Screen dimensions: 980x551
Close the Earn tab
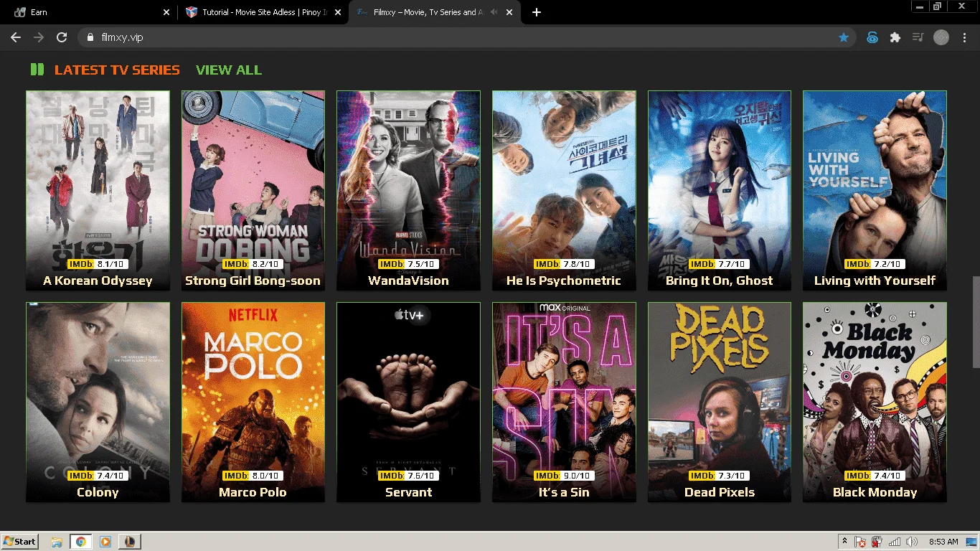tap(166, 12)
